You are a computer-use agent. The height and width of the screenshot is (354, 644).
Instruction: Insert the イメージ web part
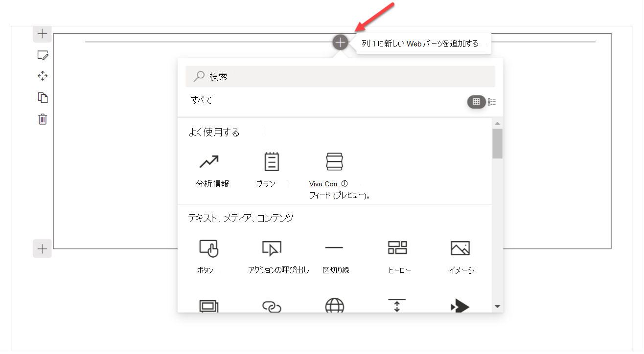pos(461,257)
